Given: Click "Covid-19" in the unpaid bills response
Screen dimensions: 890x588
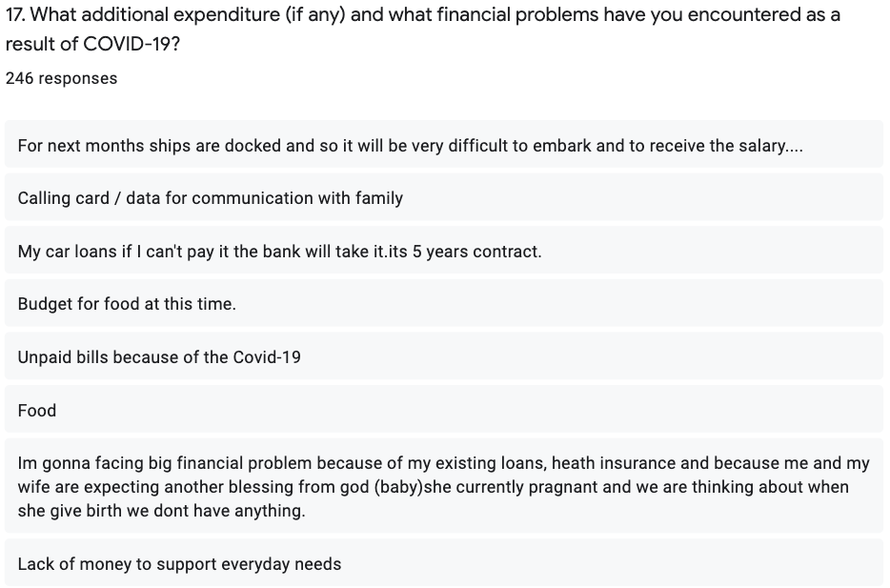Looking at the screenshot, I should pos(267,357).
